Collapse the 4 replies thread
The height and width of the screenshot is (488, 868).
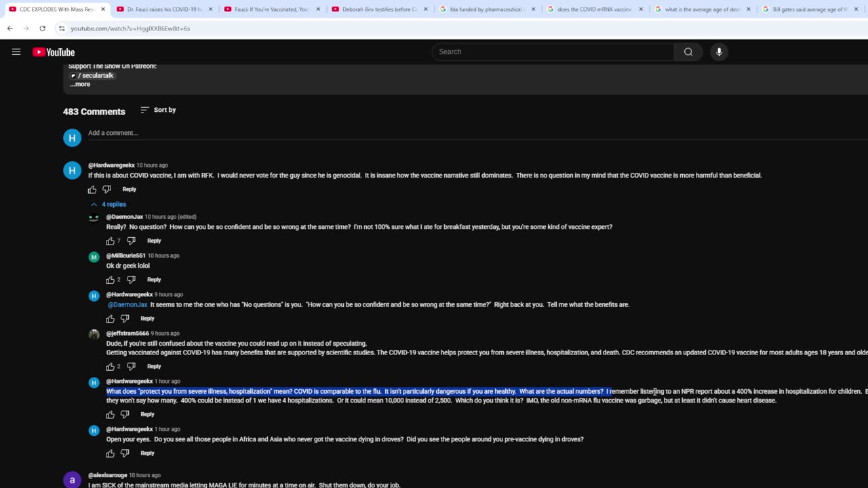tap(108, 204)
